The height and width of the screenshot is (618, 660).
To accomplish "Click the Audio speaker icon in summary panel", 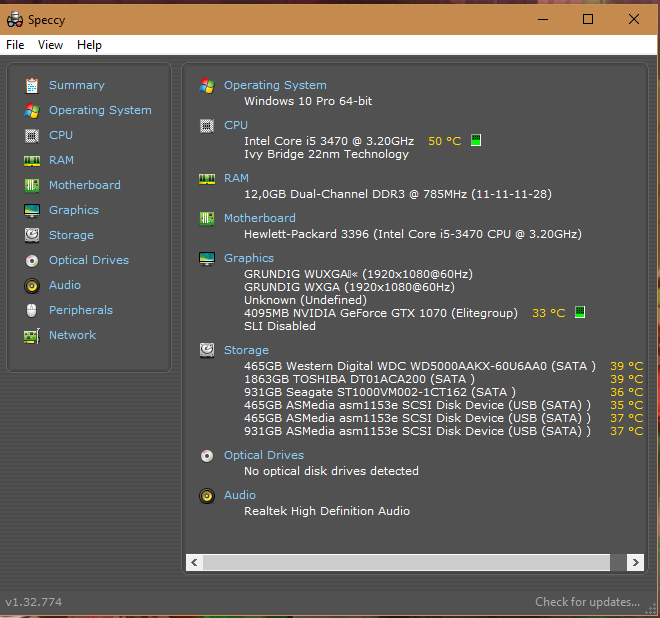I will click(207, 495).
